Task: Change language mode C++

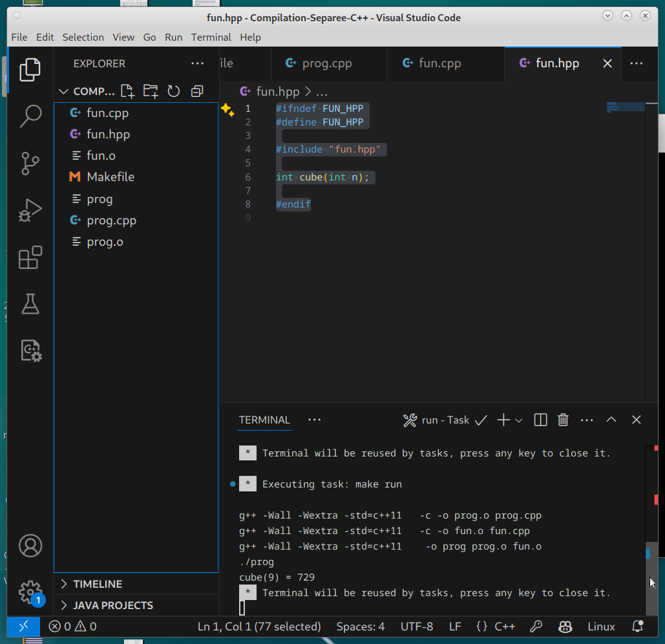Action: [x=505, y=626]
